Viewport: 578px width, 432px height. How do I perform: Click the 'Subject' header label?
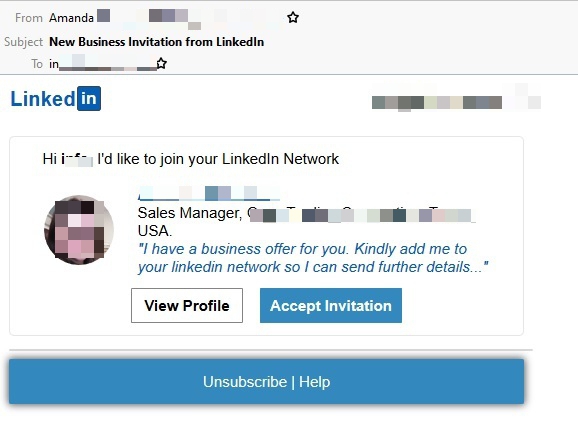24,42
